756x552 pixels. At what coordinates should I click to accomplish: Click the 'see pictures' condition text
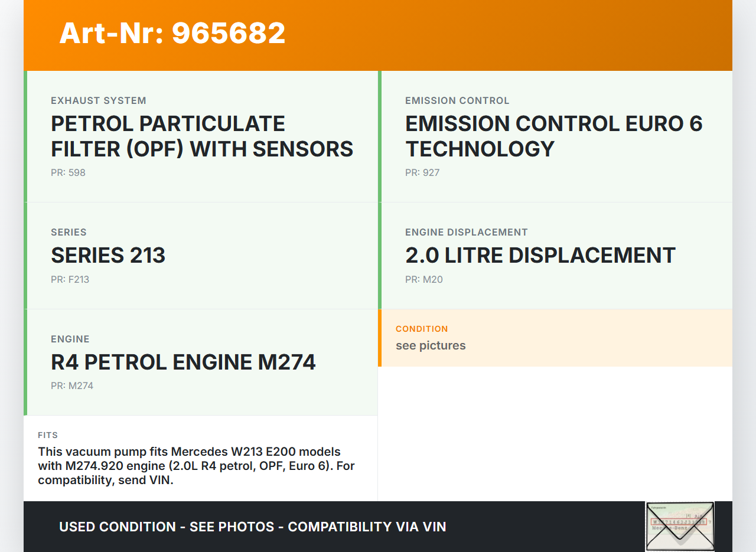[431, 345]
